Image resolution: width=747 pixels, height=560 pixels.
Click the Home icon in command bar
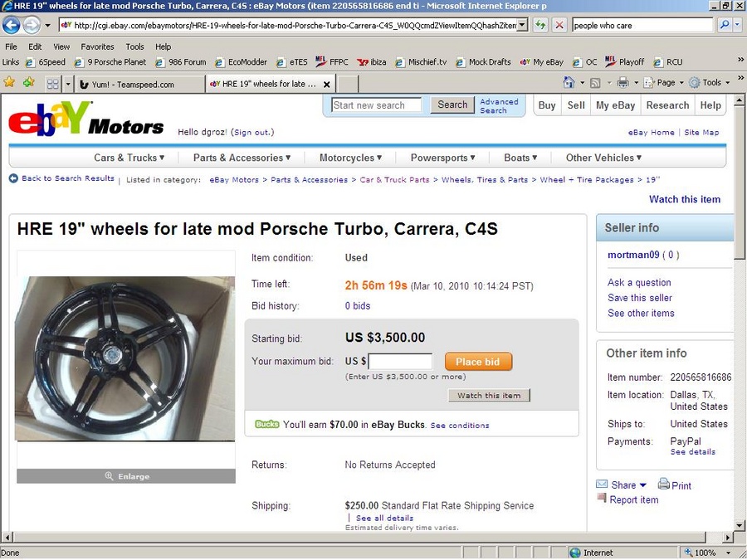point(569,83)
